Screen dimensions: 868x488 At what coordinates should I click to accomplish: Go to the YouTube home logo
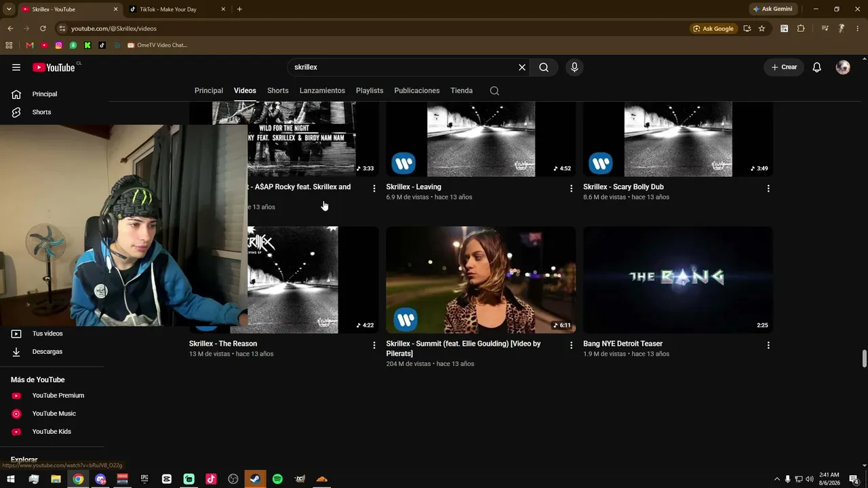tap(54, 67)
